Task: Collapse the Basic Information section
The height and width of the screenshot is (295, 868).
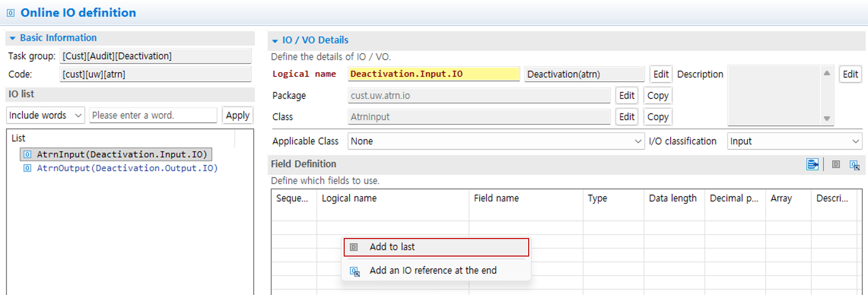Action: click(13, 38)
